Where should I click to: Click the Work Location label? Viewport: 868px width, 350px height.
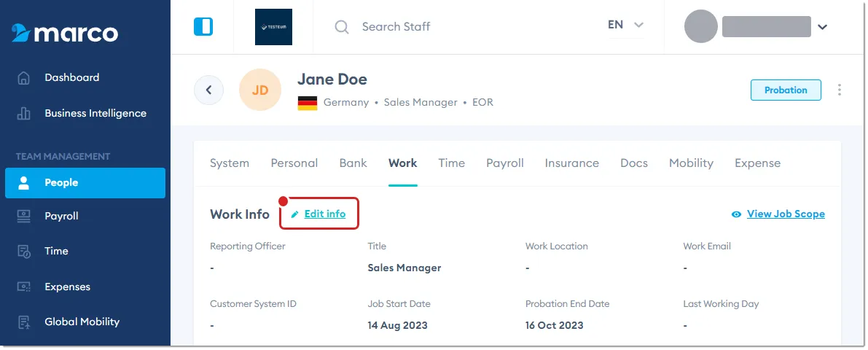tap(557, 246)
